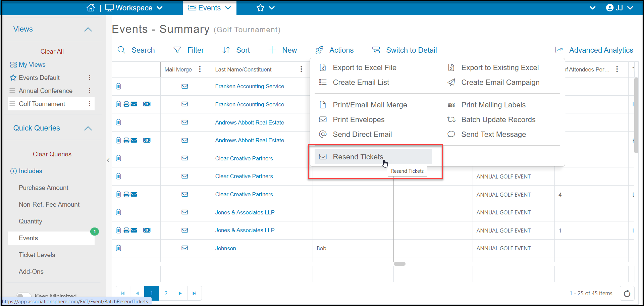Select the Annual Conference view

tap(46, 91)
